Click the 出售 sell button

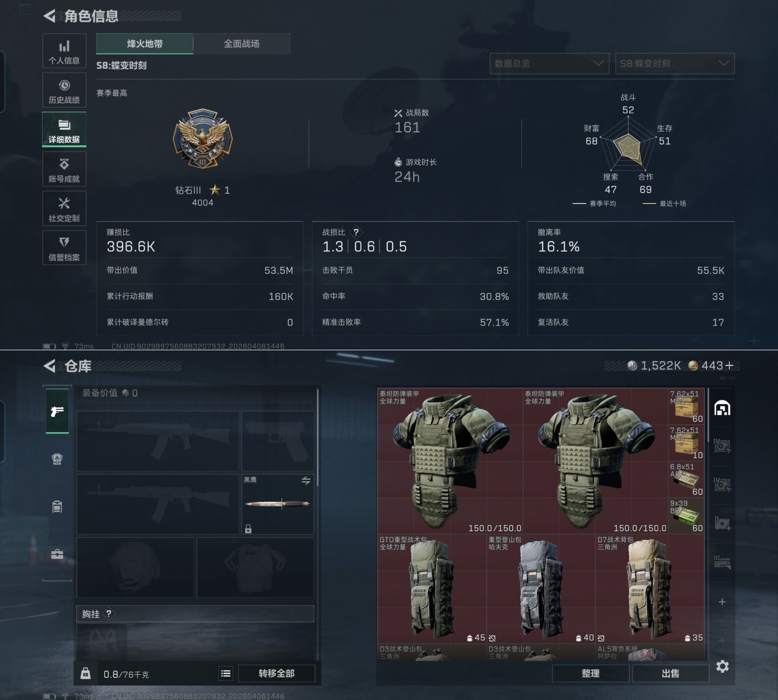pyautogui.click(x=670, y=673)
